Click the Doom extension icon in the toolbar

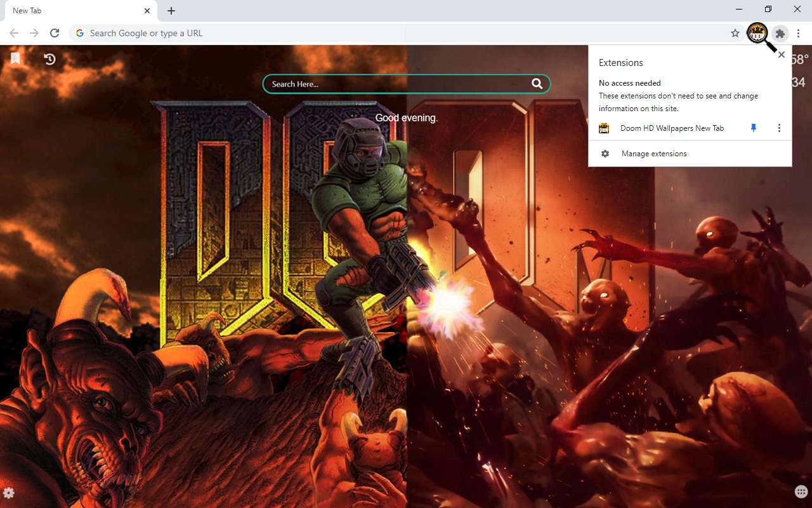click(x=757, y=33)
